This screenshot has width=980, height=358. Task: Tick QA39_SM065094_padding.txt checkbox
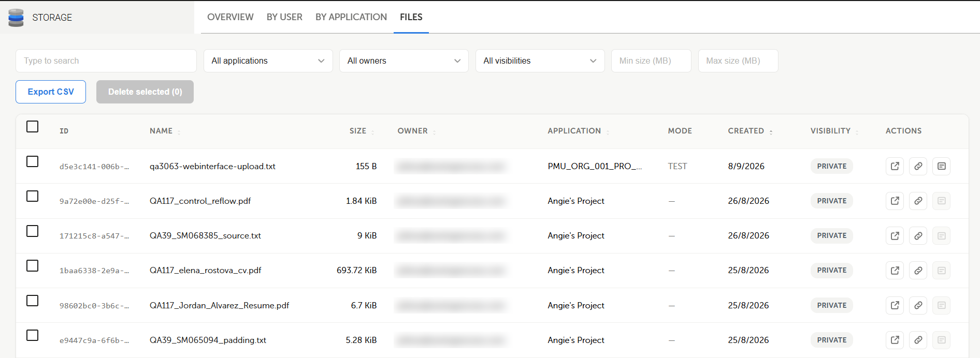pyautogui.click(x=32, y=335)
